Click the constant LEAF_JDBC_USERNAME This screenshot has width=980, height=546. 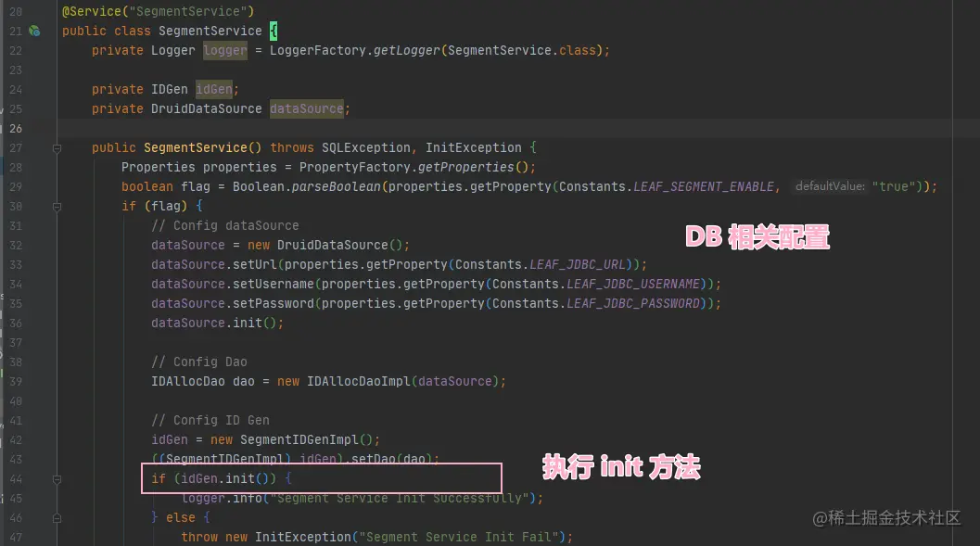click(x=633, y=284)
